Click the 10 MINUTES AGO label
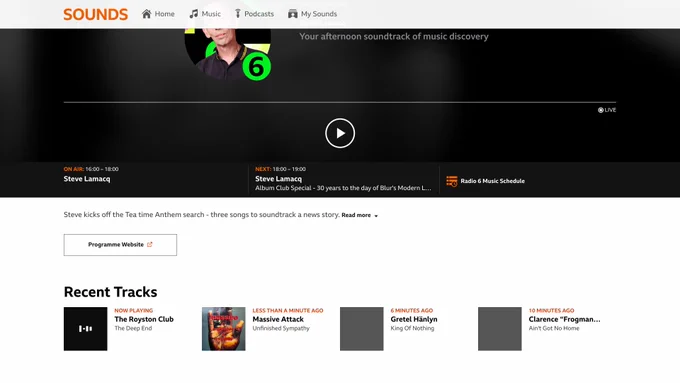This screenshot has height=383, width=680. [551, 311]
